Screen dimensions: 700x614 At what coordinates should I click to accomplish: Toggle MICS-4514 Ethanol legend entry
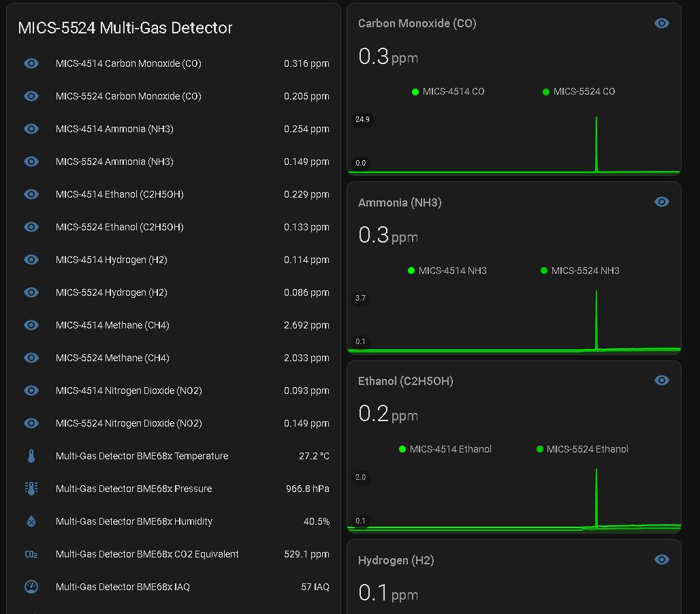[x=445, y=449]
